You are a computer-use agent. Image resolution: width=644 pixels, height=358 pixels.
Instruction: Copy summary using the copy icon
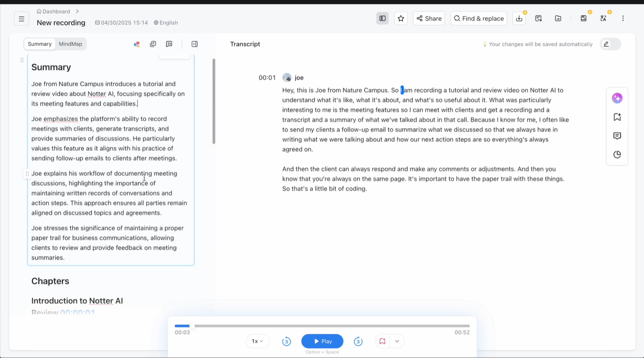click(153, 43)
